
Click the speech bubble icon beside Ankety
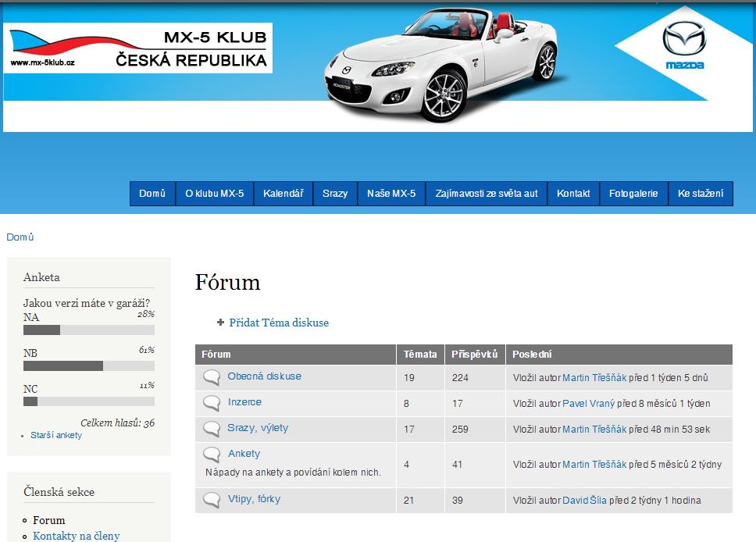211,455
